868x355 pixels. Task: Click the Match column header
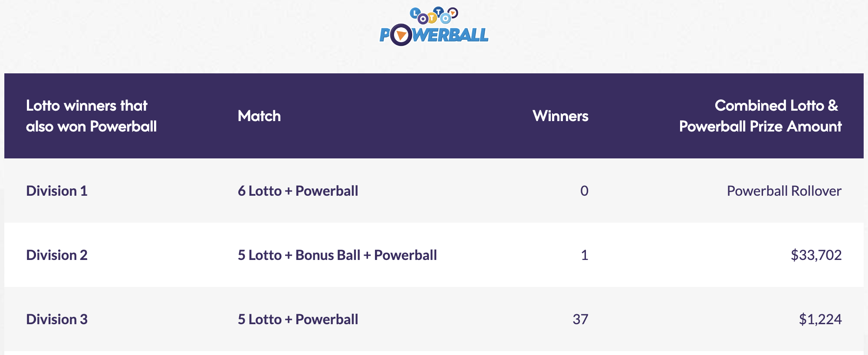point(259,116)
